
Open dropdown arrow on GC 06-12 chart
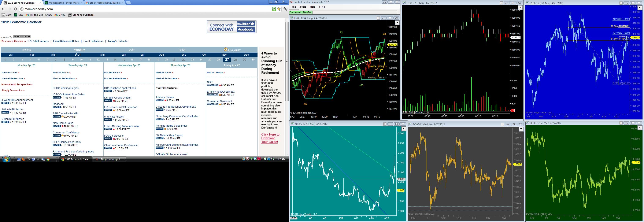click(521, 129)
